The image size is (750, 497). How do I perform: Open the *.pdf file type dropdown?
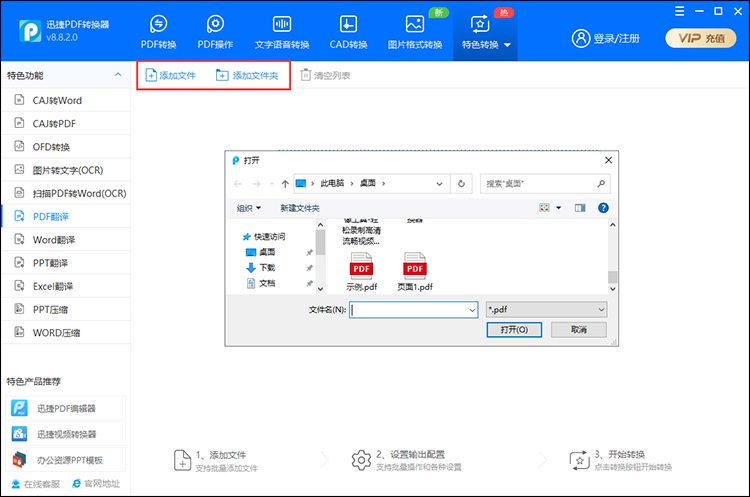tap(546, 309)
